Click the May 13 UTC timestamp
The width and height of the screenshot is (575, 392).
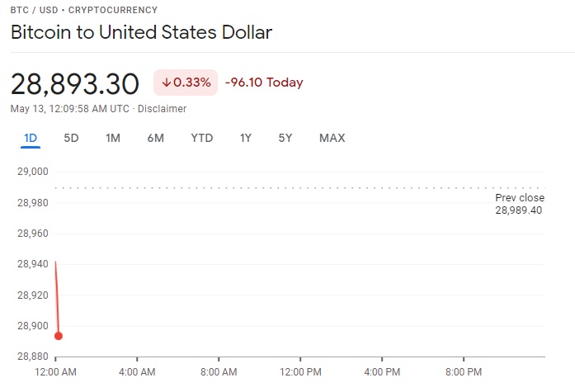pyautogui.click(x=70, y=109)
